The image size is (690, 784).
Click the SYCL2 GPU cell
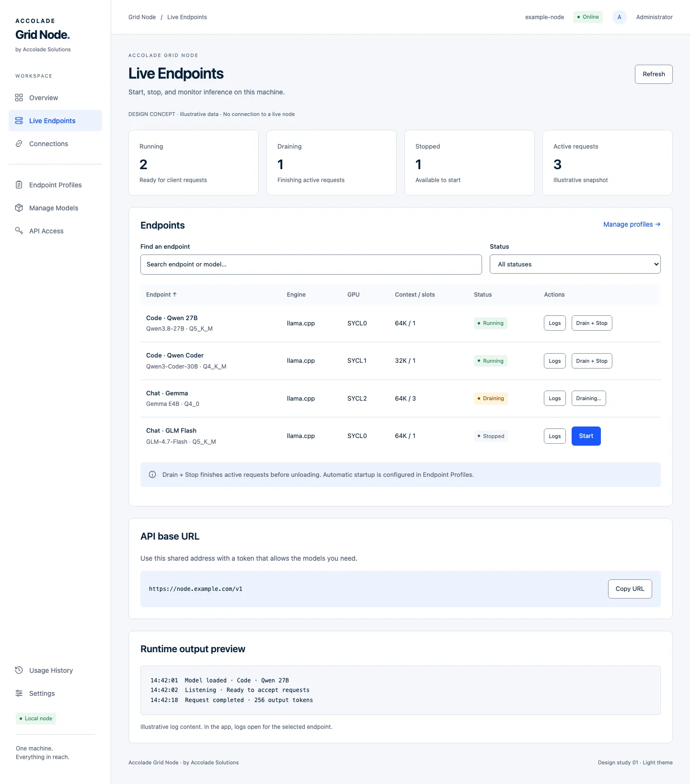pos(357,399)
